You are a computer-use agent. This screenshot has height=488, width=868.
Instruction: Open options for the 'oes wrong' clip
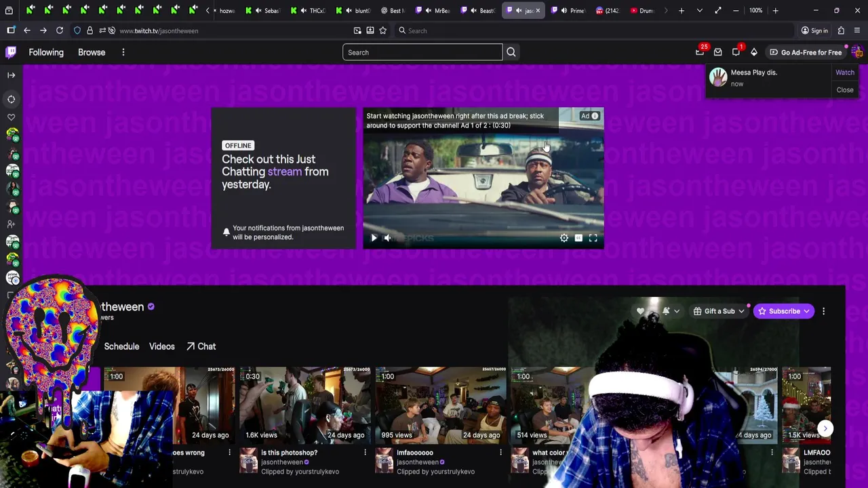click(x=229, y=453)
